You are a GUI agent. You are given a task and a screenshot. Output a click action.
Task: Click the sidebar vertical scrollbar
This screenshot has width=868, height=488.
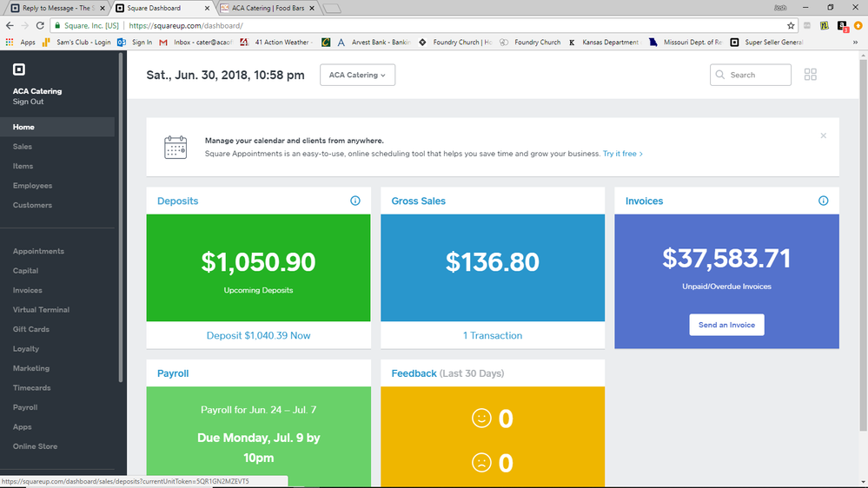[121, 217]
